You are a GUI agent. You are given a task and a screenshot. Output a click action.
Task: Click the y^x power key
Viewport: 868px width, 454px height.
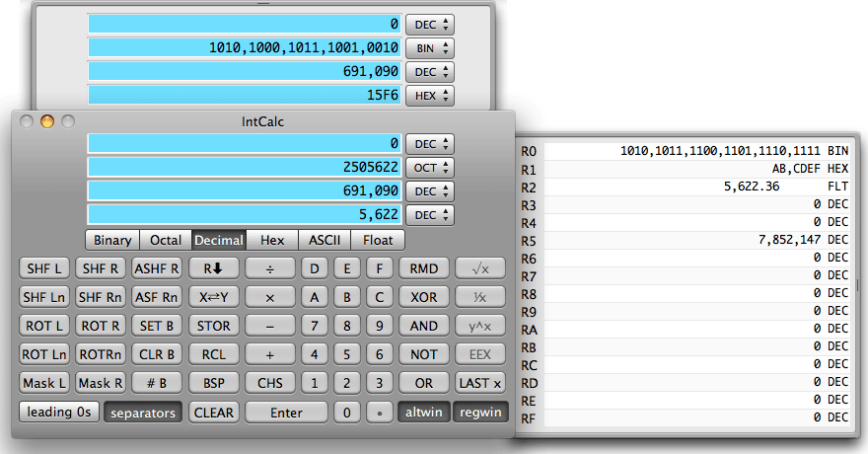tap(480, 326)
